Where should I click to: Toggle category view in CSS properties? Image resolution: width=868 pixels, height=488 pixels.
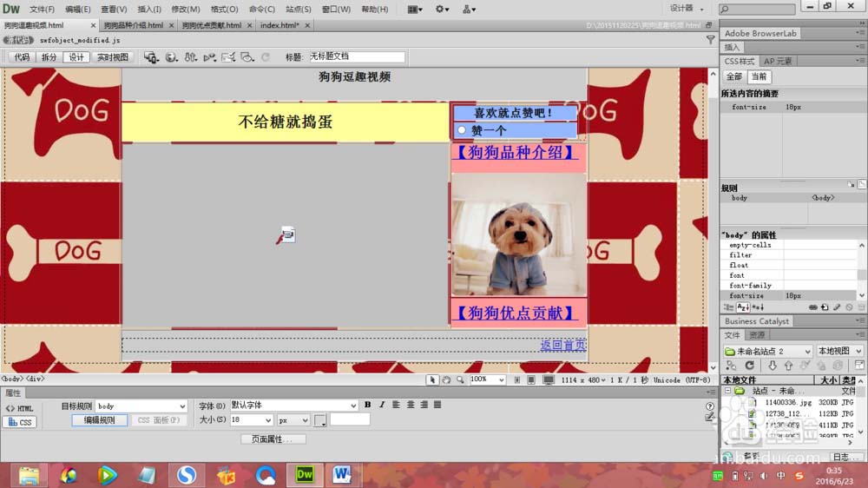[729, 307]
